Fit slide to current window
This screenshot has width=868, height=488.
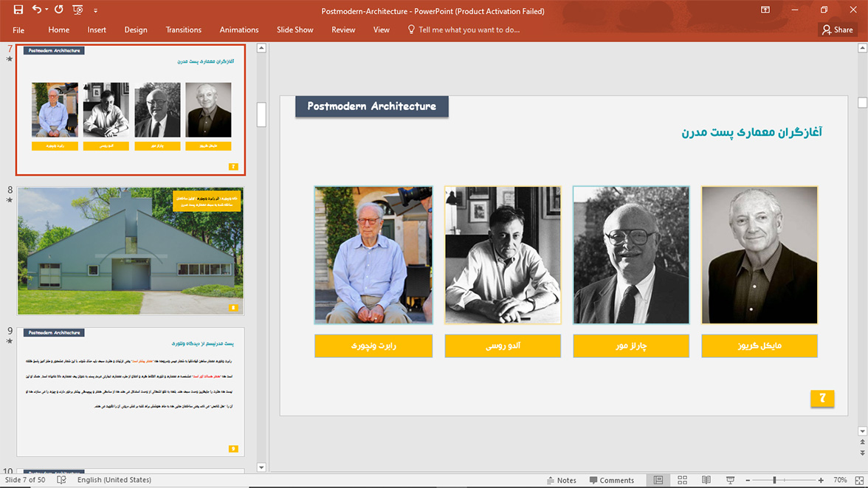click(x=860, y=480)
